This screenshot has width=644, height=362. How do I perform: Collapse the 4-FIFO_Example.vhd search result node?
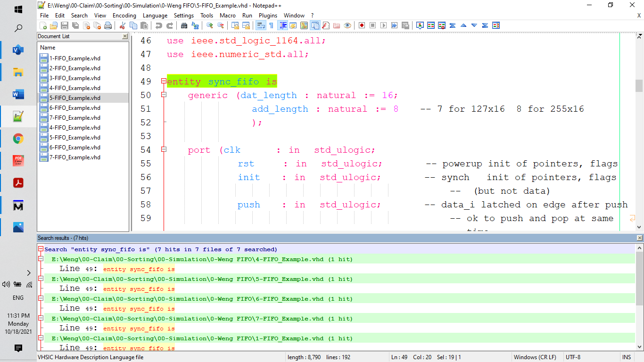[x=41, y=259]
